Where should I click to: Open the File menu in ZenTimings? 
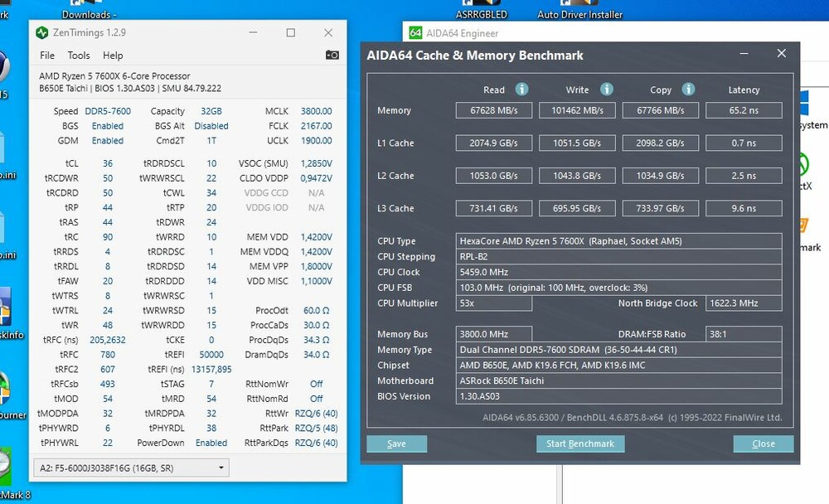[47, 56]
